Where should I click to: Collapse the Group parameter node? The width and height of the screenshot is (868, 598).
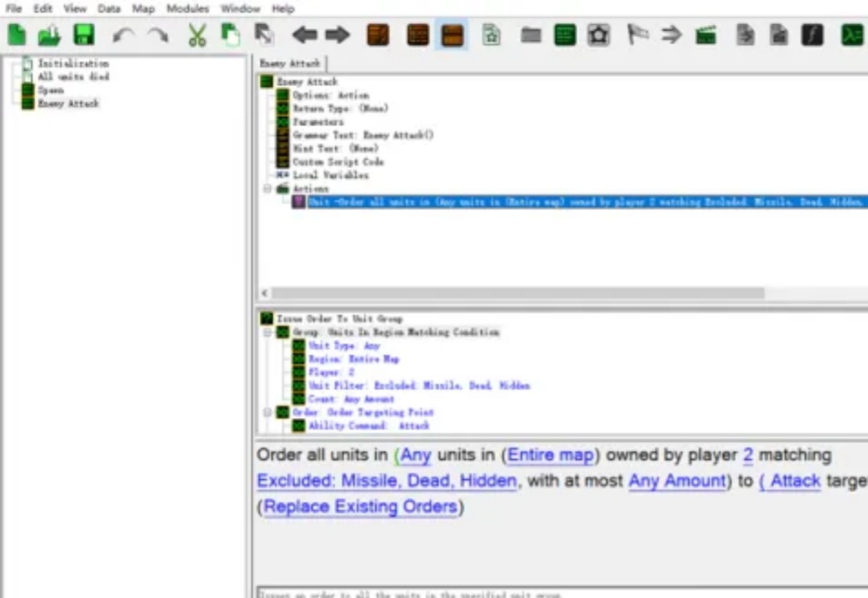[x=268, y=332]
